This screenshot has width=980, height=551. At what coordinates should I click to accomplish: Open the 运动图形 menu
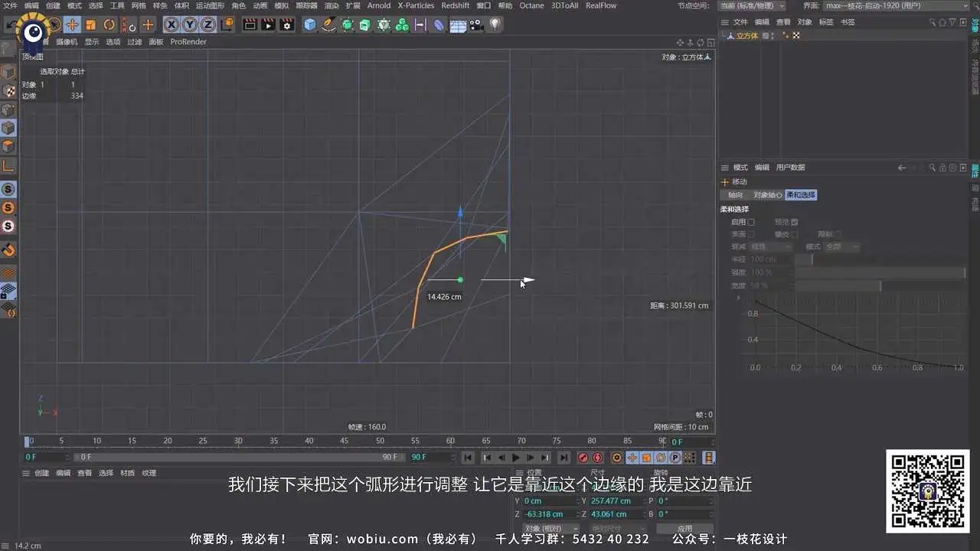210,5
